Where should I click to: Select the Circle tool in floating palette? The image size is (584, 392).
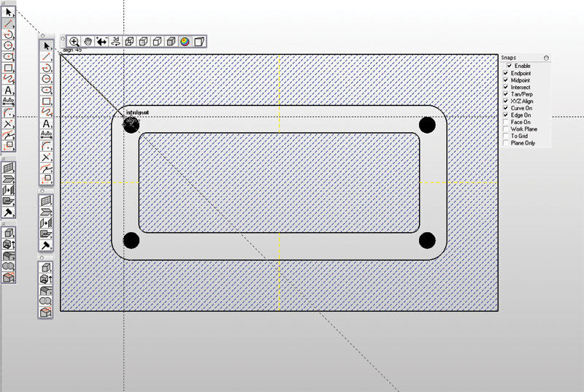(46, 80)
